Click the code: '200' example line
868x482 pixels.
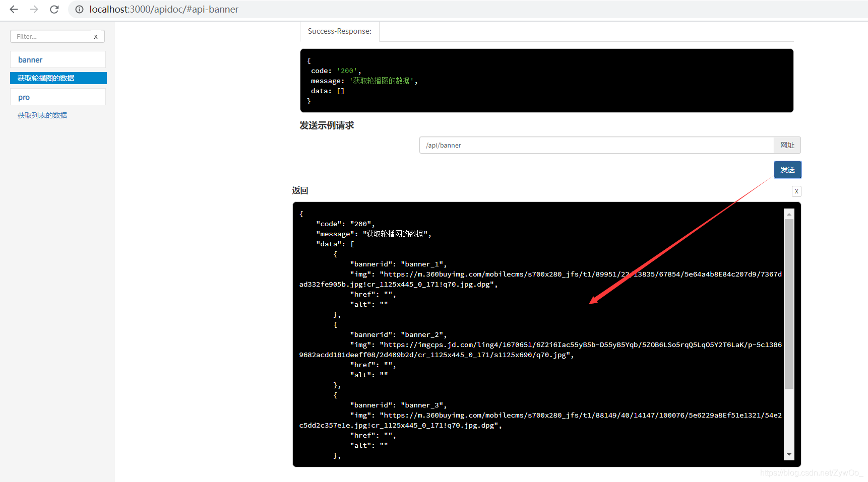[336, 71]
